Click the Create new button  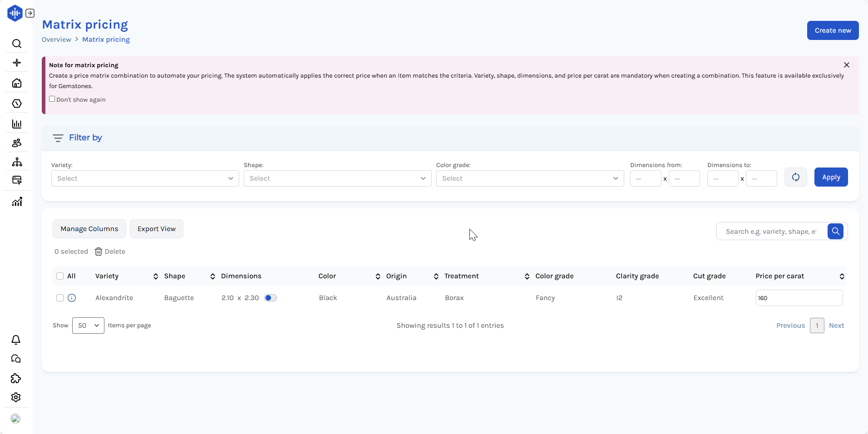(833, 30)
